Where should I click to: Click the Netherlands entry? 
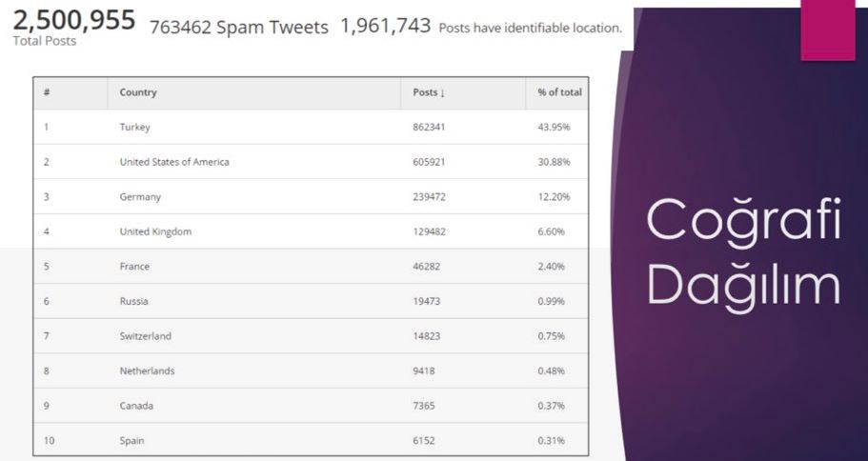pyautogui.click(x=148, y=371)
